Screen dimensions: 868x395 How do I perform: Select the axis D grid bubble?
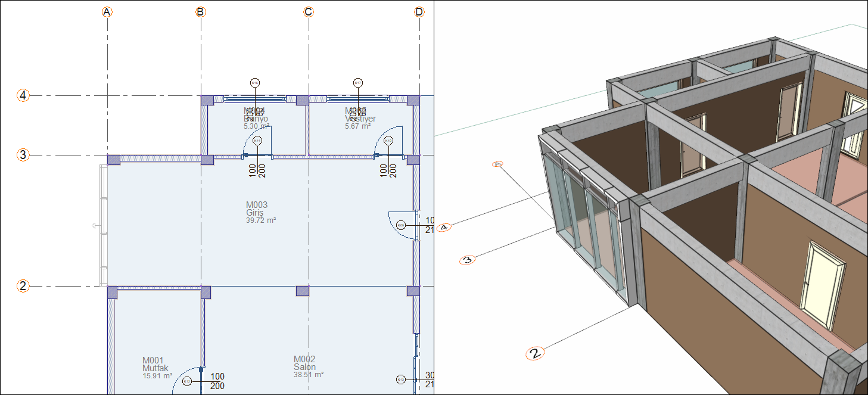pos(419,12)
